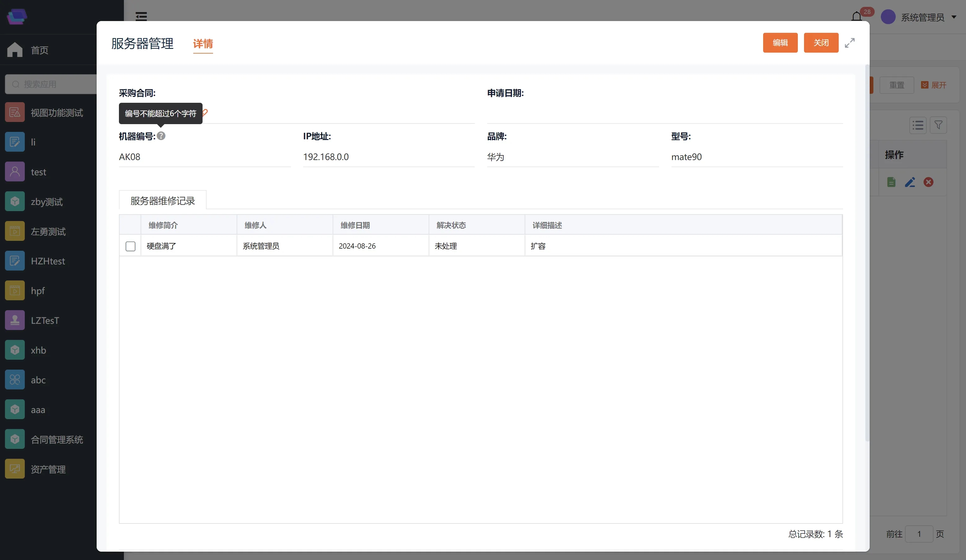The width and height of the screenshot is (966, 560).
Task: Select the 服务器维修记录 tab
Action: click(163, 201)
